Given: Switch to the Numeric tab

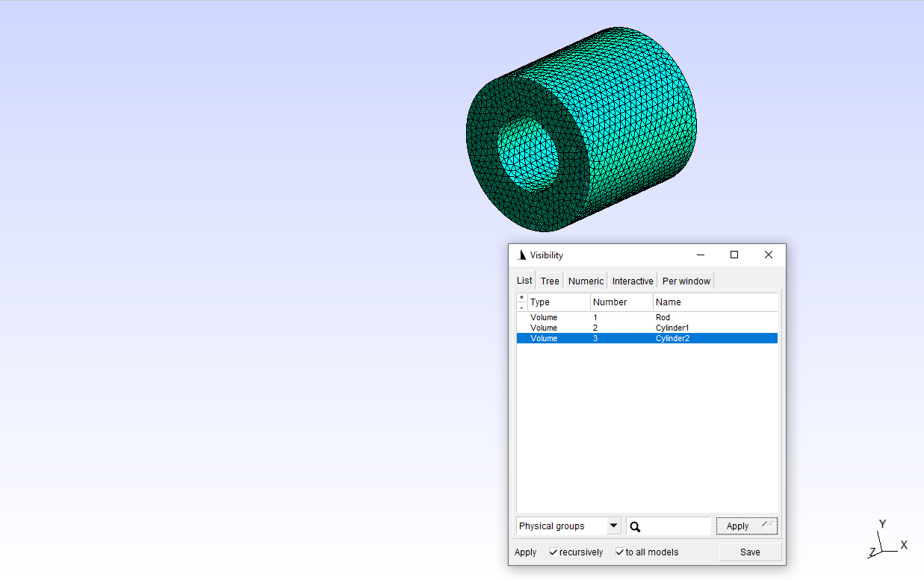Looking at the screenshot, I should (x=586, y=281).
